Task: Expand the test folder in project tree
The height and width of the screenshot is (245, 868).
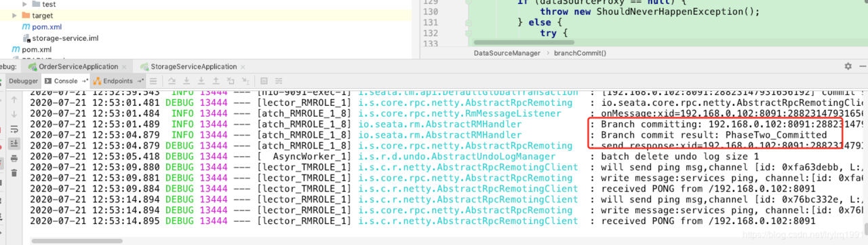Action: coord(26,4)
